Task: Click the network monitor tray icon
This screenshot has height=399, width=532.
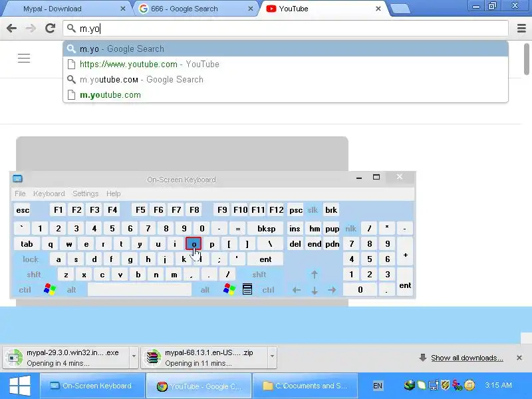Action: pos(434,385)
